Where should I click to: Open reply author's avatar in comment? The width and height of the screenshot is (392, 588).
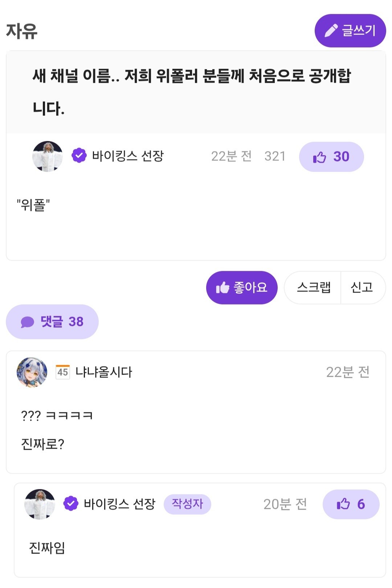(x=40, y=504)
